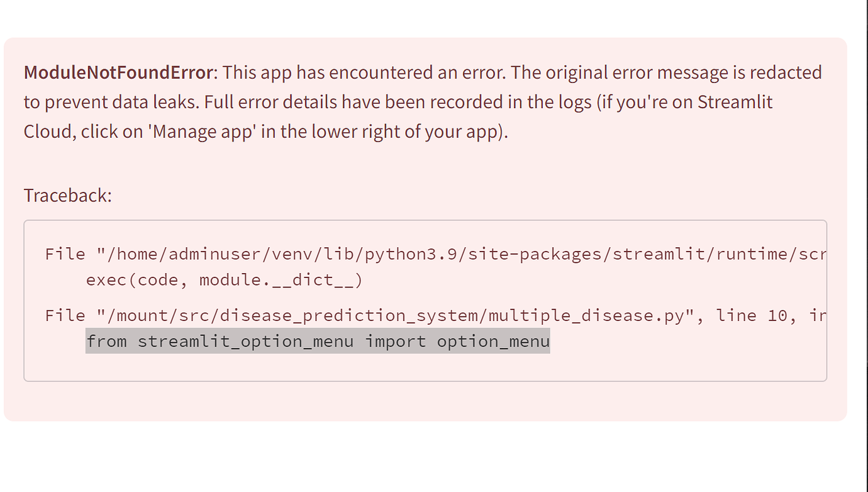Screen dimensions: 868x492
Task: Click 'streamlit_option_menu' in the highlighted import line
Action: click(245, 342)
